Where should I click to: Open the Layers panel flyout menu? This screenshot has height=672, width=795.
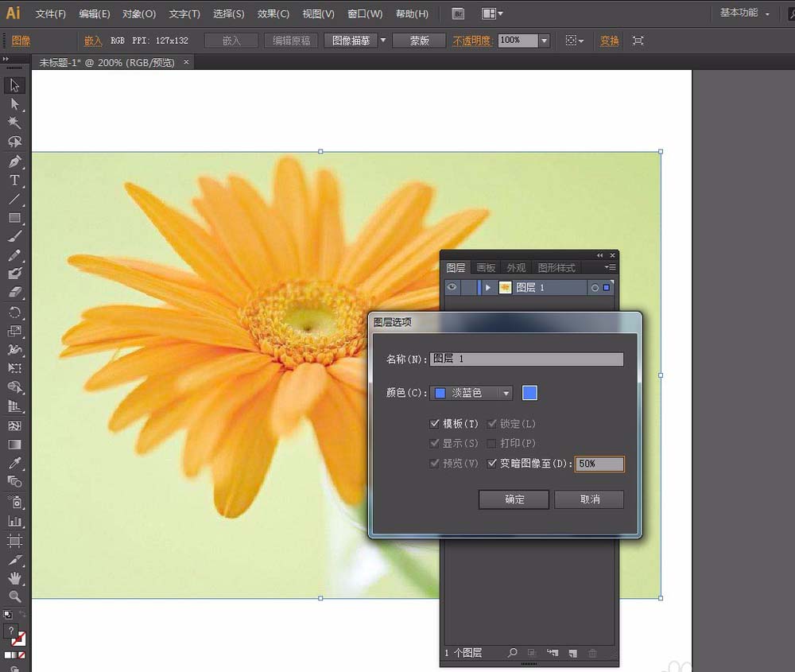point(610,266)
